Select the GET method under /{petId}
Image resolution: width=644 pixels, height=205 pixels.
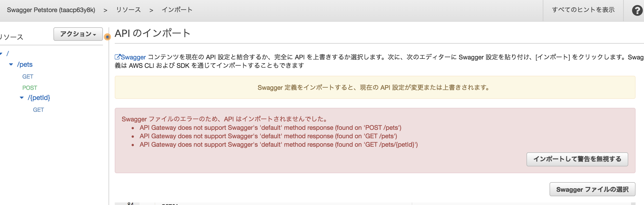(x=38, y=110)
